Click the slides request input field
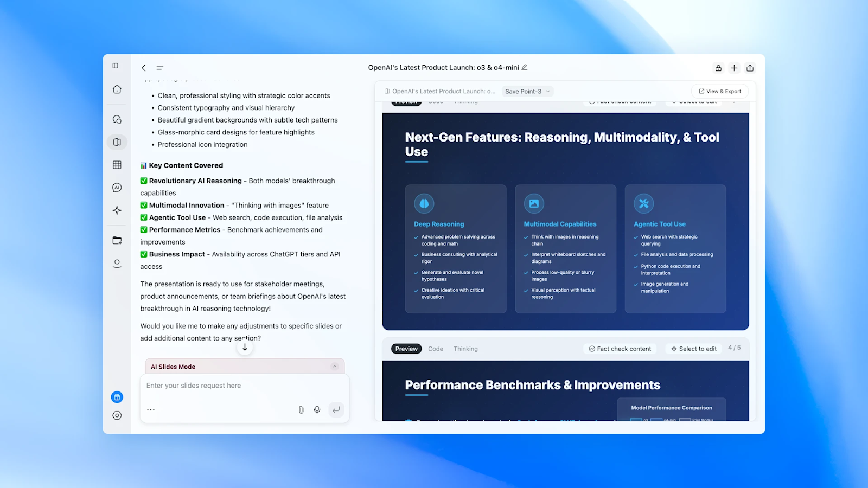868x488 pixels. click(245, 386)
